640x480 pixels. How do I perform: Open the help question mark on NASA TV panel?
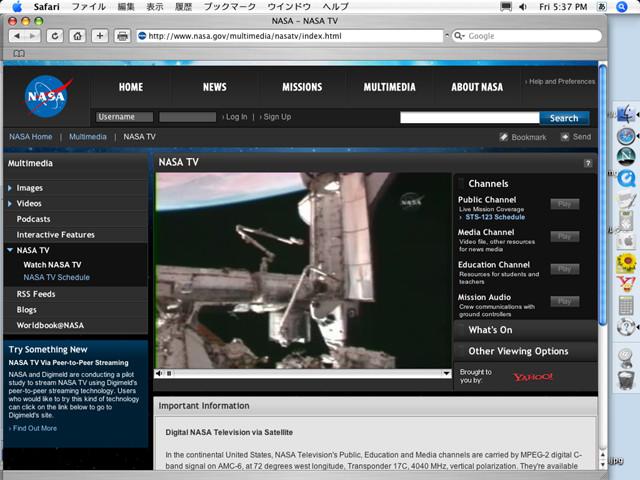588,162
